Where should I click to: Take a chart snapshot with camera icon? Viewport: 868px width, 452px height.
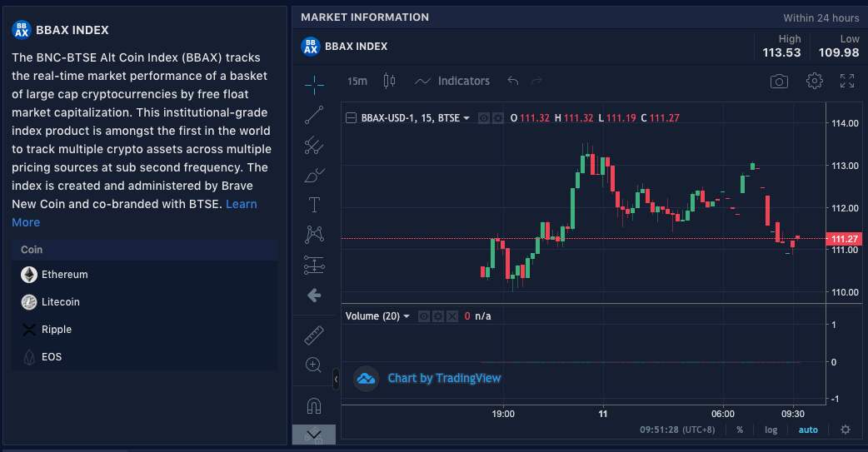(x=779, y=82)
